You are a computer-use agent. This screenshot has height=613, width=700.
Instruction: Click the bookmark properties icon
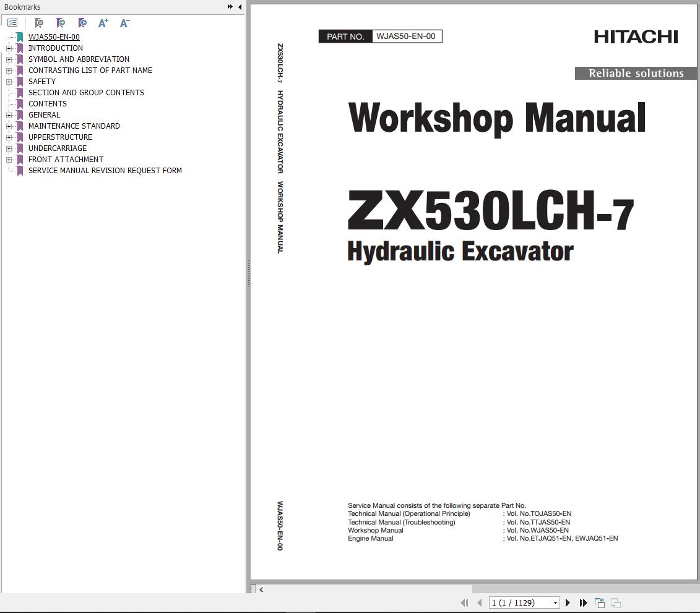coord(82,23)
